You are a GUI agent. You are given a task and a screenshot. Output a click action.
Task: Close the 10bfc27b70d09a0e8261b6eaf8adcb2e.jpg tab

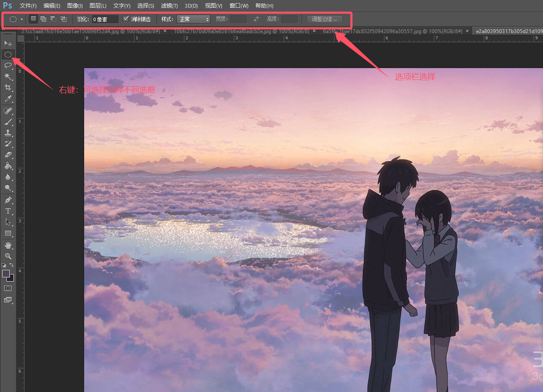[314, 31]
